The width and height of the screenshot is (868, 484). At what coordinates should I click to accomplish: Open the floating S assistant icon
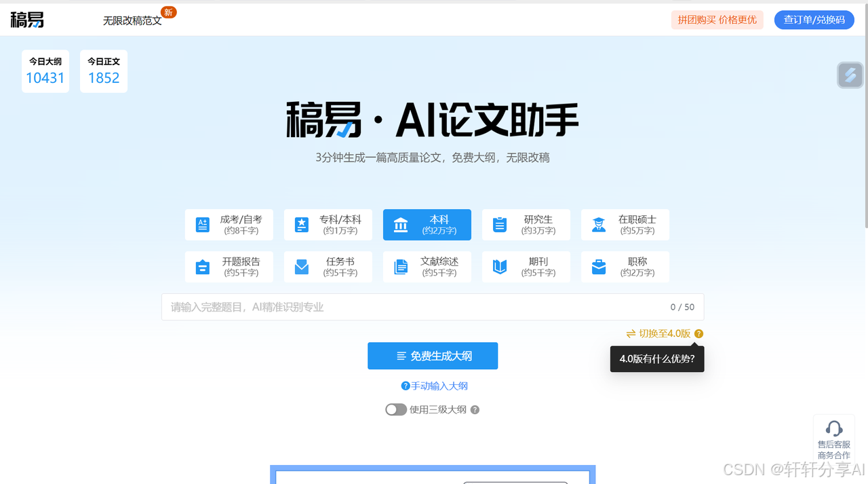coord(850,75)
